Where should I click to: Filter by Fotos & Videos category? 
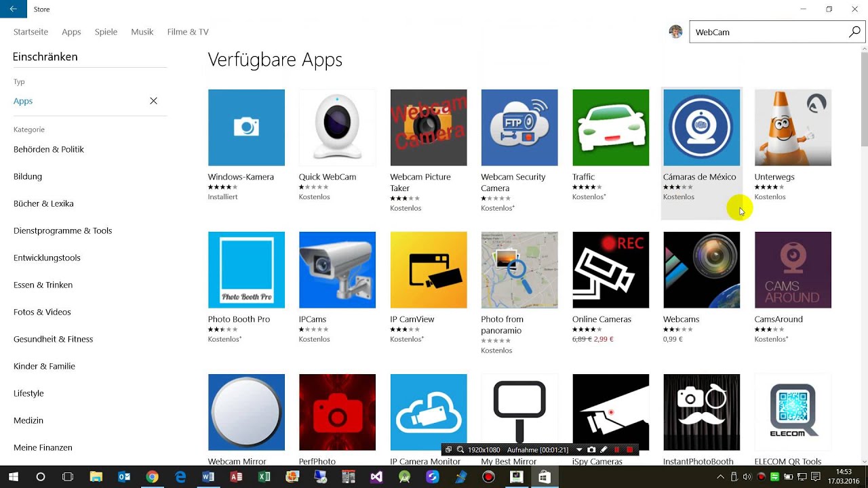(x=42, y=312)
